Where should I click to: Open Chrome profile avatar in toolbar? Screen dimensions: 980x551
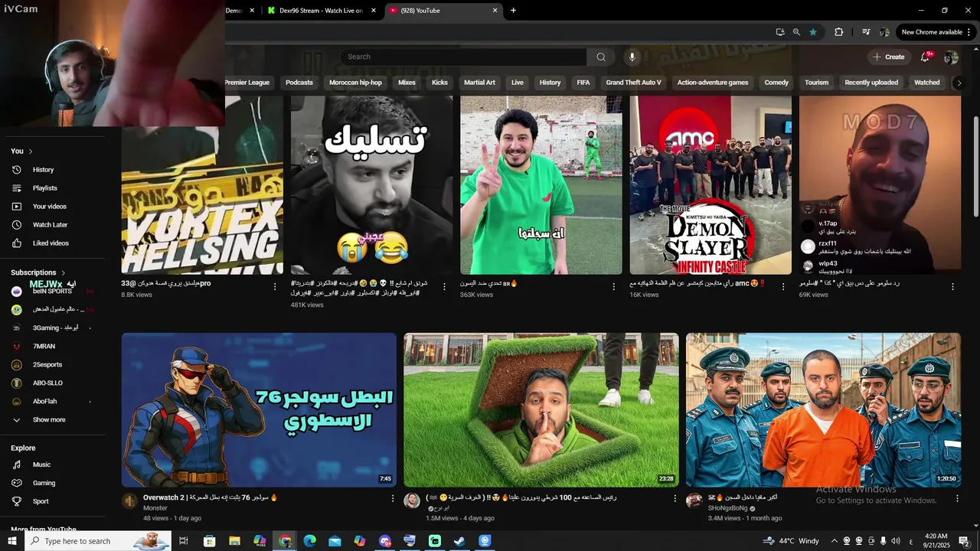[x=884, y=32]
